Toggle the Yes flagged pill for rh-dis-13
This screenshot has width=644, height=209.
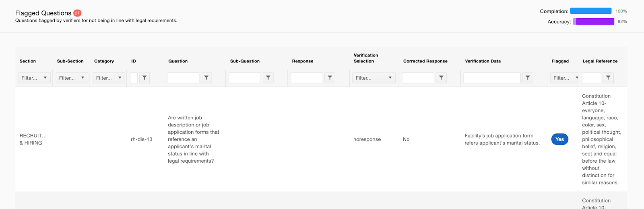(x=559, y=139)
